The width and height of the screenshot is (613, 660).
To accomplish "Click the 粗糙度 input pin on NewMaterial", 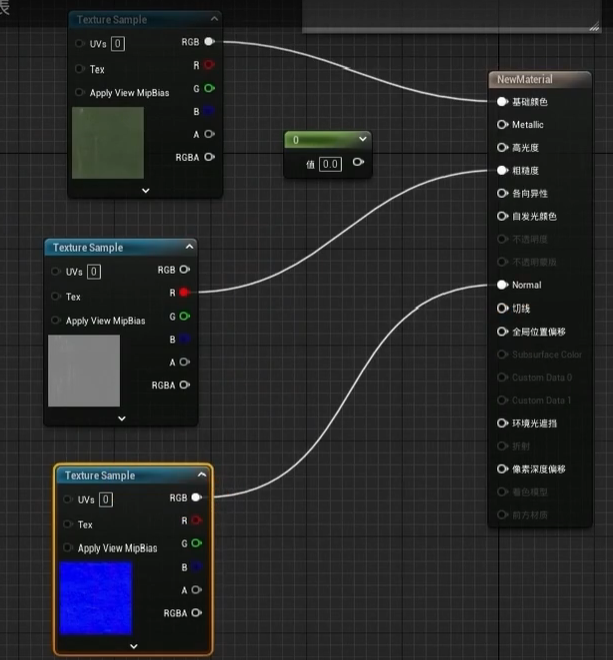I will point(502,170).
